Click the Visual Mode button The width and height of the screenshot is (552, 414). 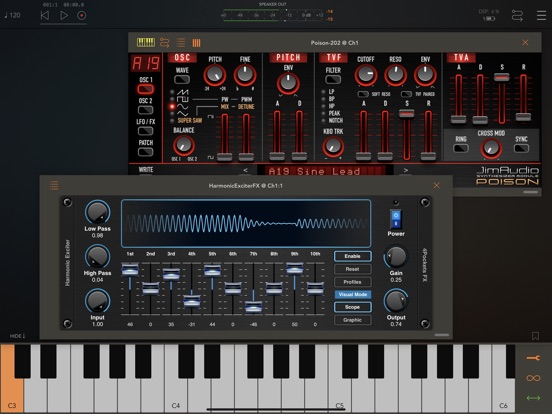coord(352,294)
